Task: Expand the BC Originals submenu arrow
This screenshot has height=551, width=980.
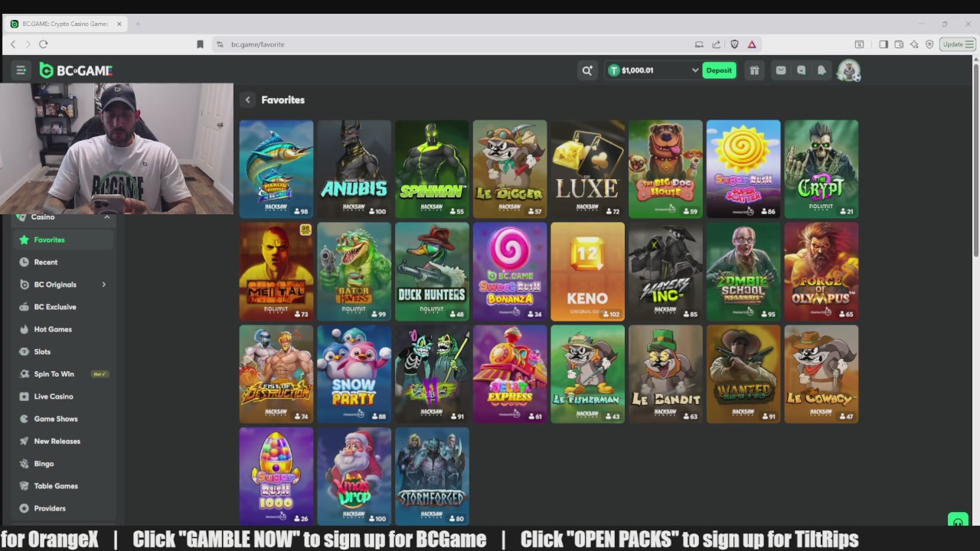Action: 103,285
